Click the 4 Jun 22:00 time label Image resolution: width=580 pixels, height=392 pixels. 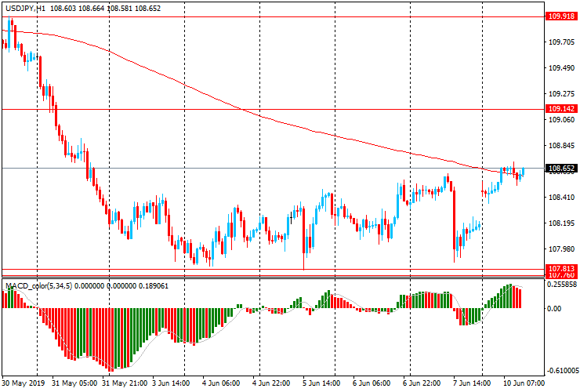click(271, 383)
